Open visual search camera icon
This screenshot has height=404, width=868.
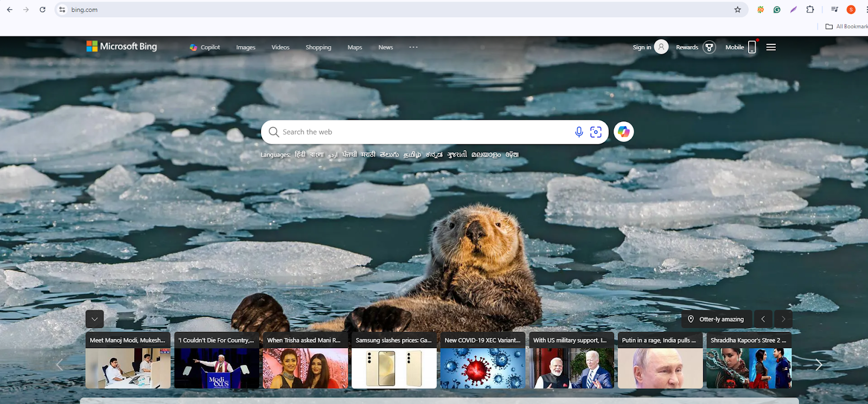[596, 132]
